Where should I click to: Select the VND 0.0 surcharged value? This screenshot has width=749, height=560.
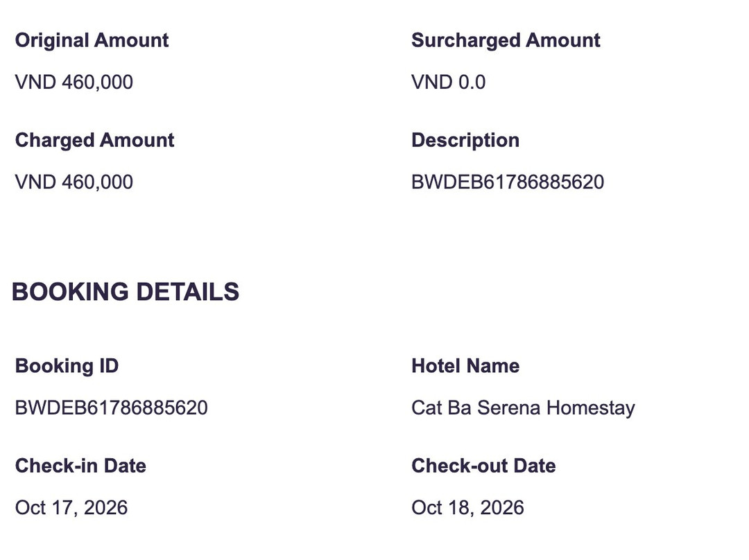449,82
